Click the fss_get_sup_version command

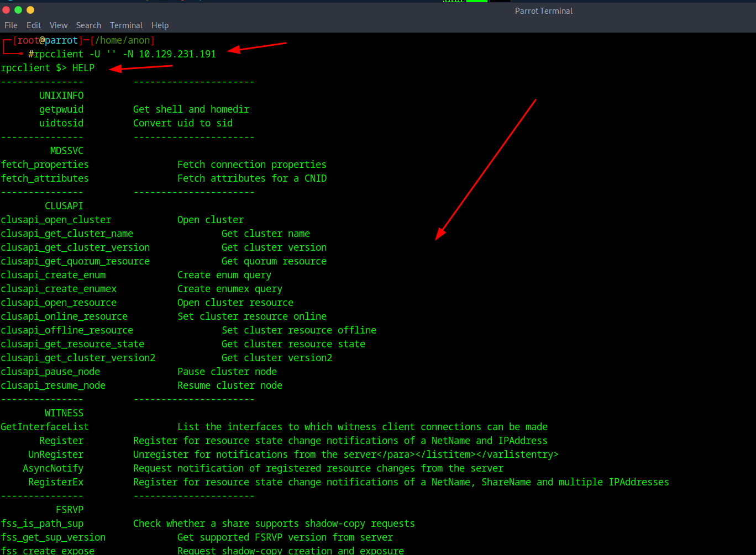[x=53, y=537]
